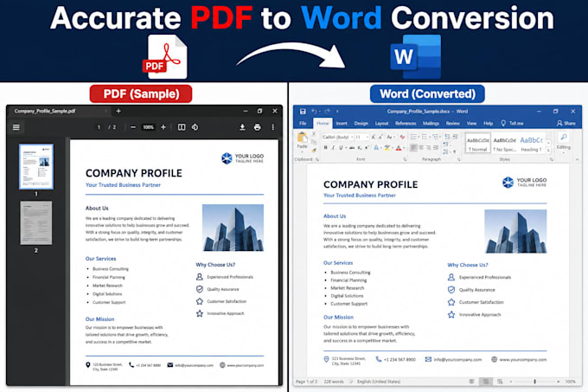This screenshot has height=392, width=588.
Task: Adjust the Word zoom slider handle
Action: 534,382
